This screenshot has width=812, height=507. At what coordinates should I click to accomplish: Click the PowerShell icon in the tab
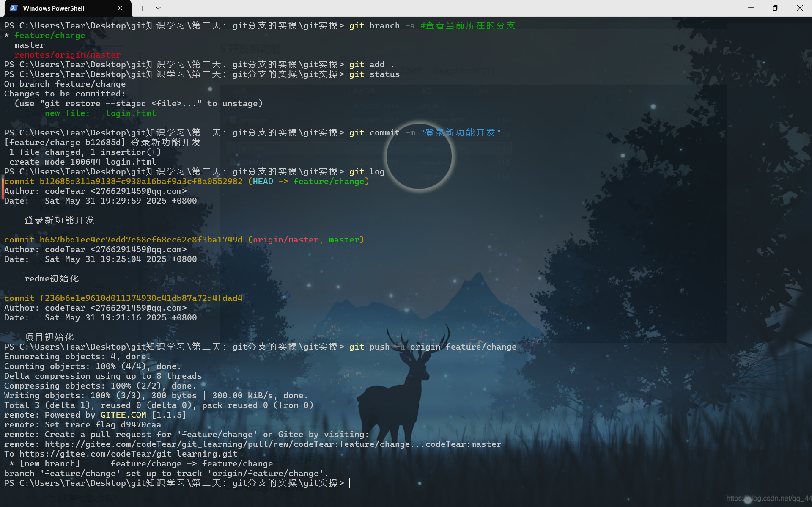pyautogui.click(x=14, y=8)
